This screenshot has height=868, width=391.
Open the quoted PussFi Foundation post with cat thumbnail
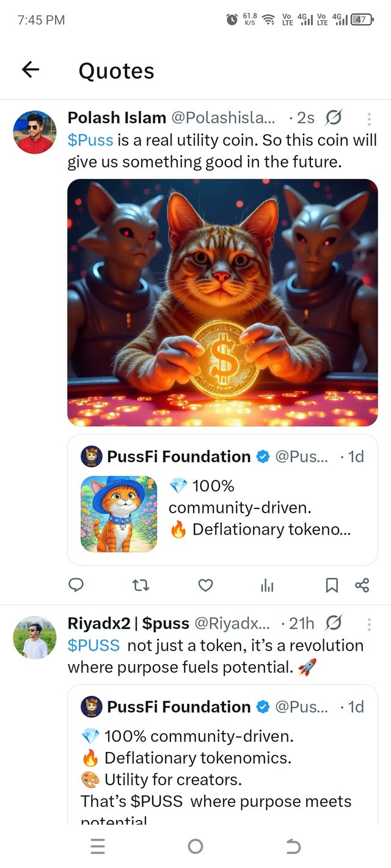point(222,501)
